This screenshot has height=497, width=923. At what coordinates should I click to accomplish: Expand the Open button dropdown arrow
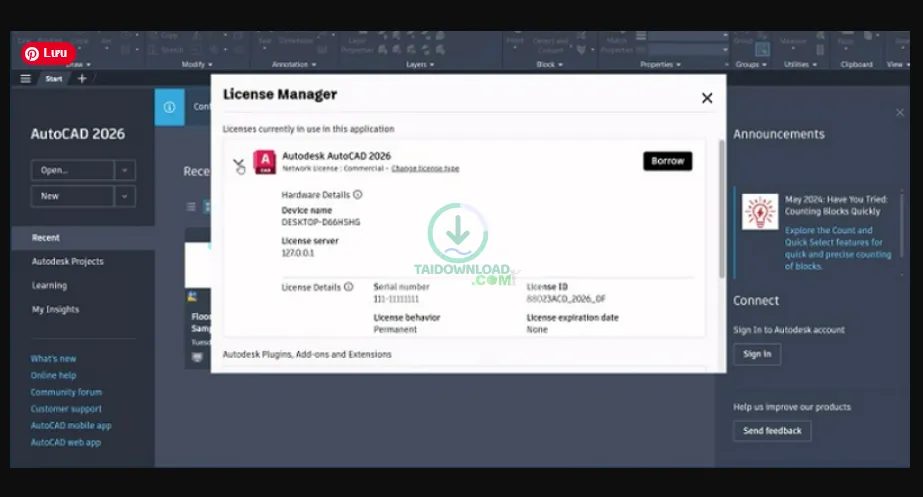125,170
